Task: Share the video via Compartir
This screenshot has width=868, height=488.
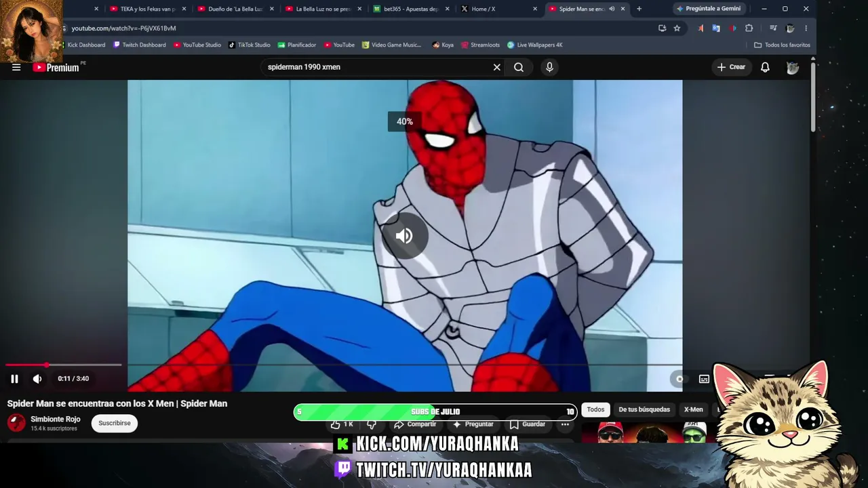Action: (415, 424)
